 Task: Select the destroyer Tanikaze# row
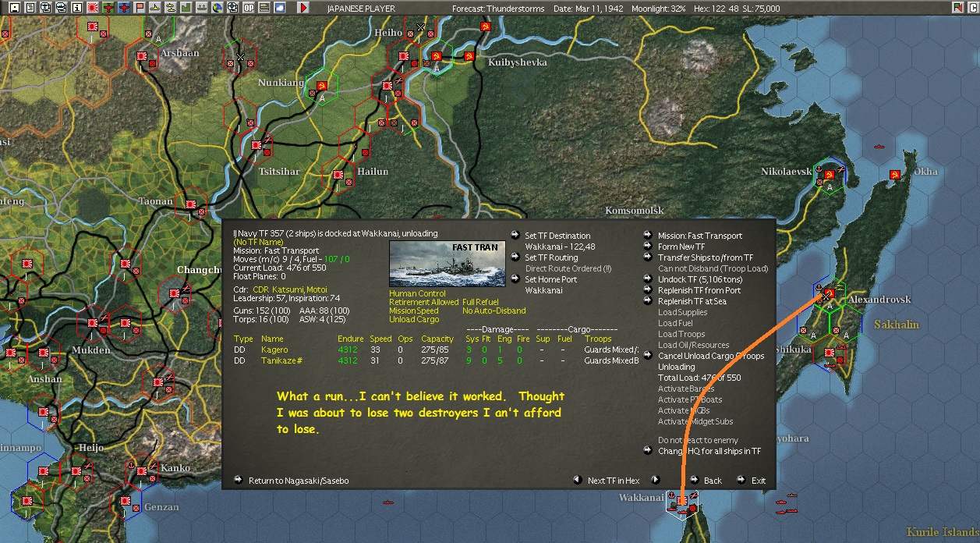tap(437, 360)
